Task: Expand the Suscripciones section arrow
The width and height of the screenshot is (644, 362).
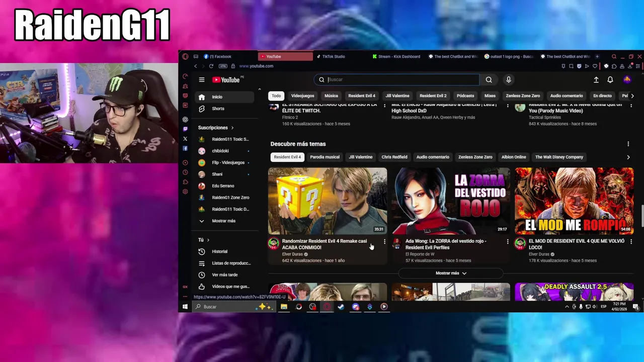Action: (232, 128)
